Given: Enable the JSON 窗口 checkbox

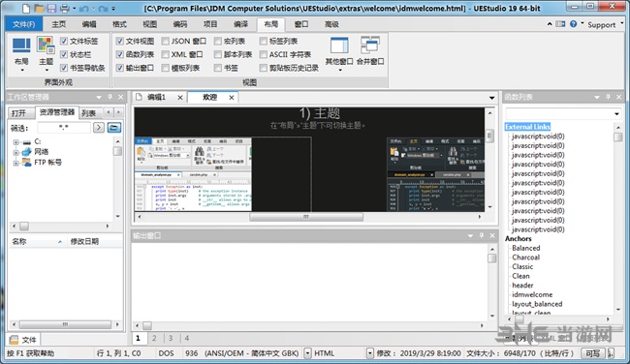Looking at the screenshot, I should click(165, 41).
